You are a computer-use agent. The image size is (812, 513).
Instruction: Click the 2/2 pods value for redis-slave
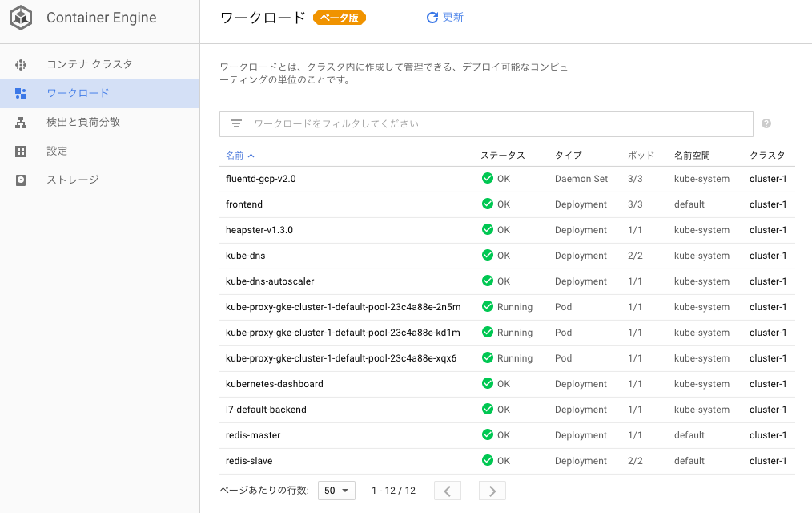click(x=635, y=461)
